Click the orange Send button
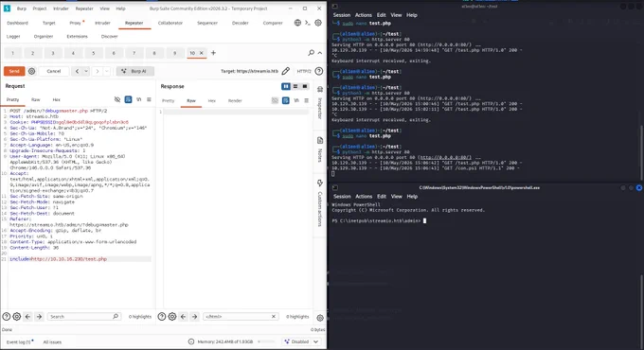Viewport: 644px width, 350px height. tap(14, 71)
